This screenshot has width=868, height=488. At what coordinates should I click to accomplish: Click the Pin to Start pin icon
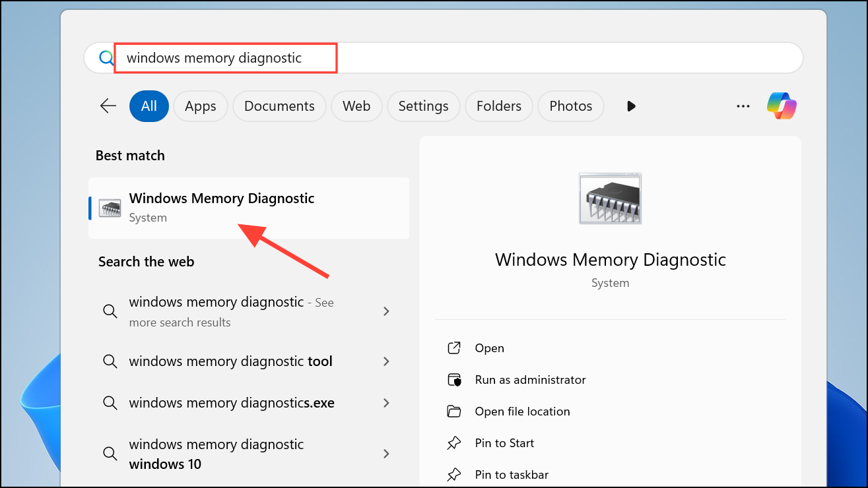pyautogui.click(x=454, y=443)
